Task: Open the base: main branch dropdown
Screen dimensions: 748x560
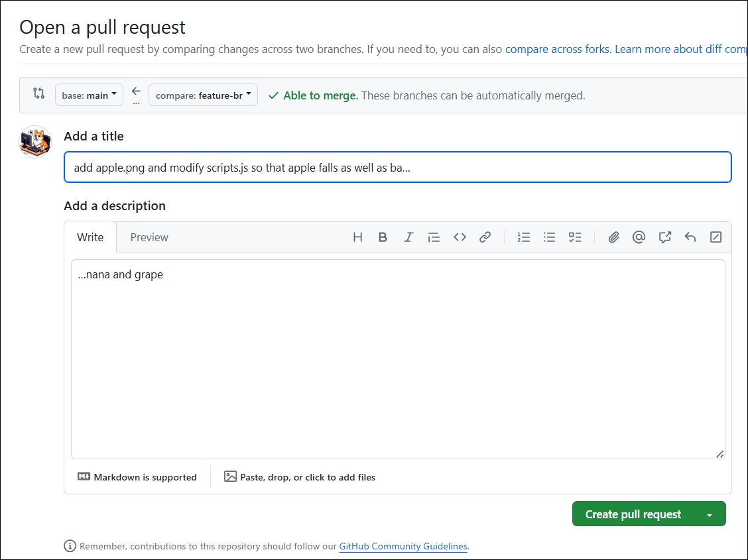Action: pos(89,95)
